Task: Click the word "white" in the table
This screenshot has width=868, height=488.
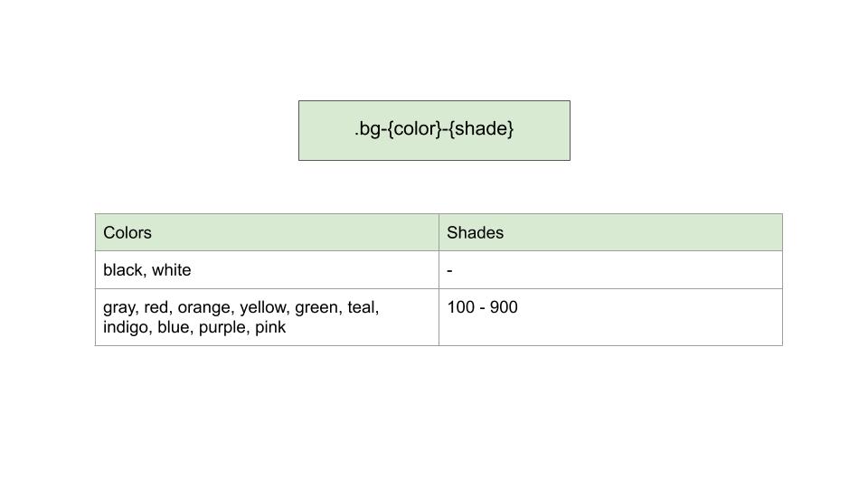Action: pyautogui.click(x=172, y=270)
